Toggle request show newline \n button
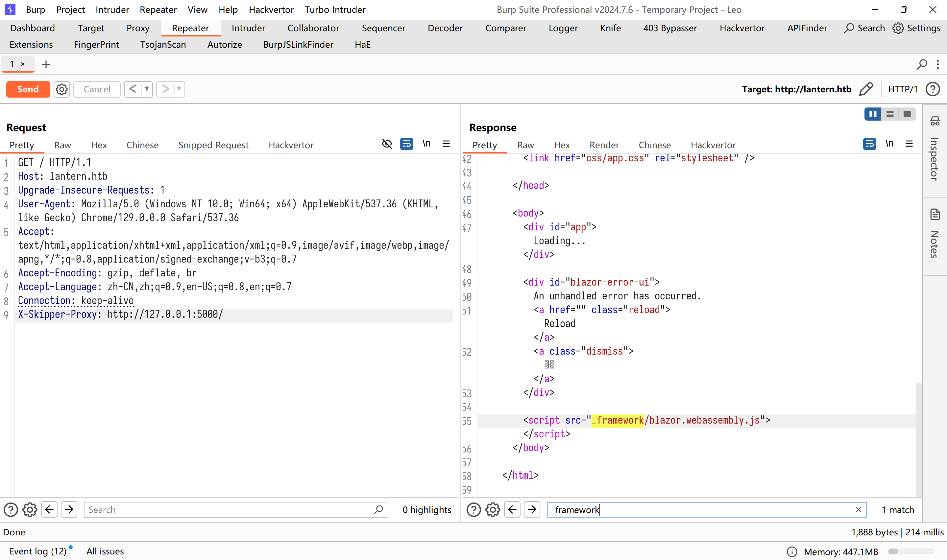This screenshot has width=947, height=560. (426, 144)
